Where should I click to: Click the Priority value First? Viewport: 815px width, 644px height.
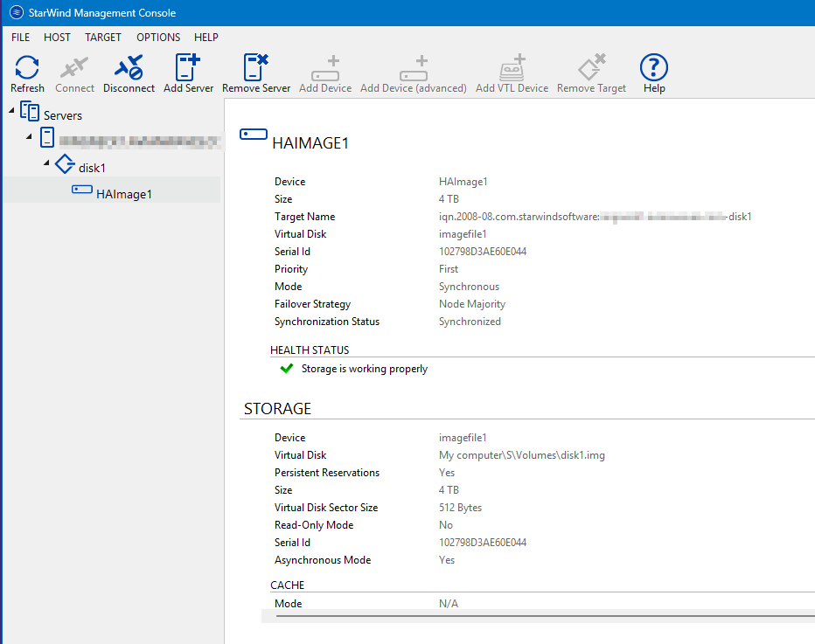click(449, 269)
